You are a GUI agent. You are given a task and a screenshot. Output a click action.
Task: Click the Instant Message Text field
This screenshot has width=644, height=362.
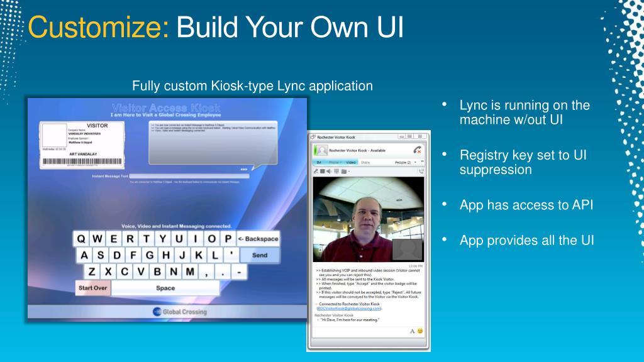click(x=189, y=176)
